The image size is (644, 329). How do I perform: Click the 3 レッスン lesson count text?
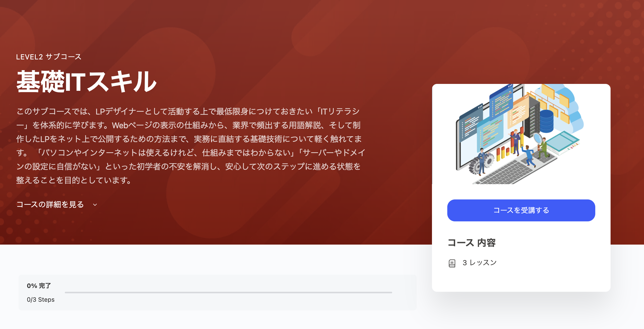pyautogui.click(x=479, y=263)
